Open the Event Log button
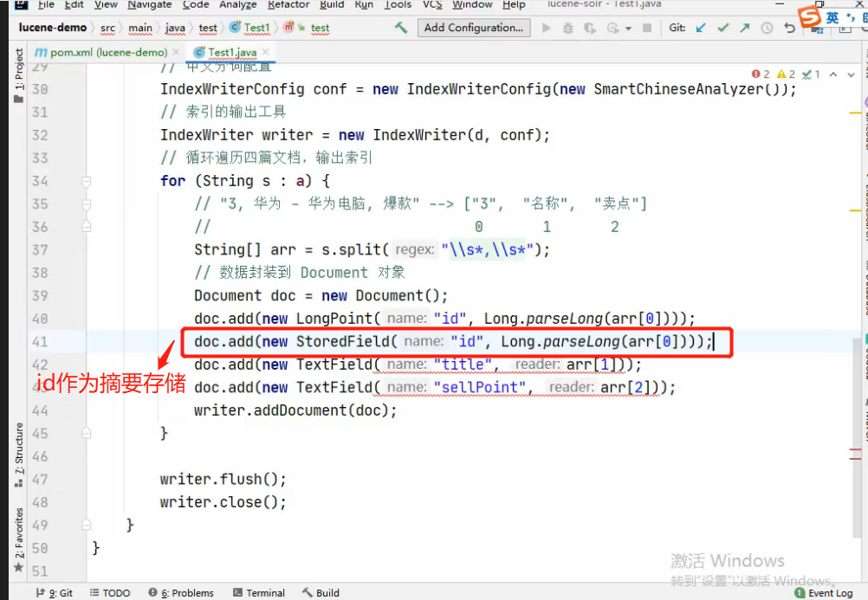Screen dimensions: 868x600 tap(824, 593)
